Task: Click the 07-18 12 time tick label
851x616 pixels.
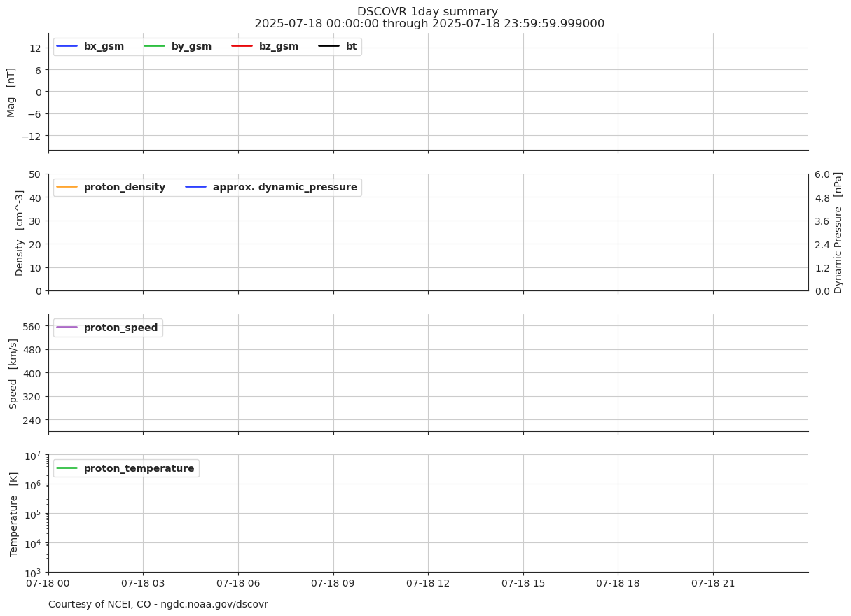Action: pos(428,584)
